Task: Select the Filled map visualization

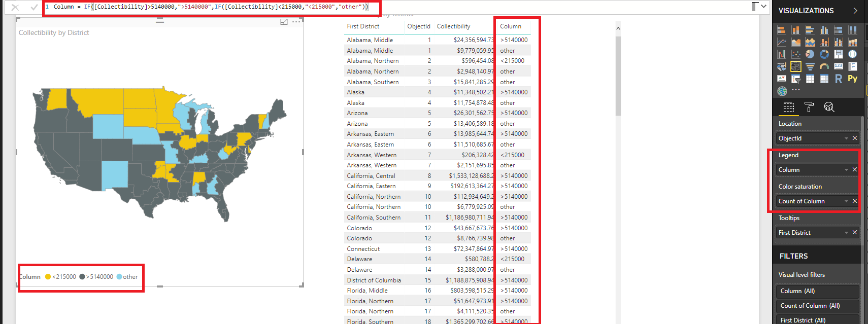Action: click(x=781, y=66)
